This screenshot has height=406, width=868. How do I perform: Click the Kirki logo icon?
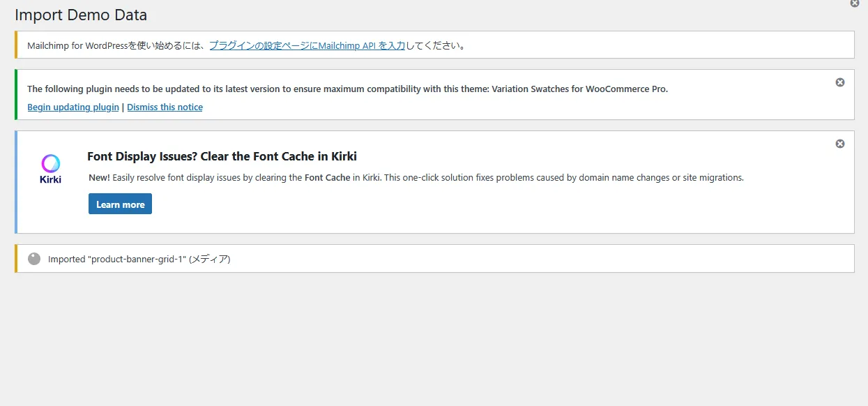(51, 168)
